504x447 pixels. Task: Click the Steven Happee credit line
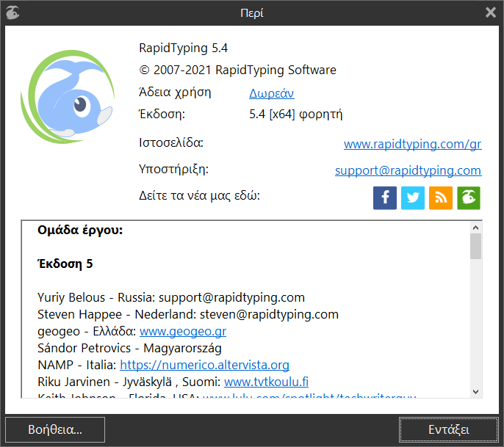(x=188, y=314)
